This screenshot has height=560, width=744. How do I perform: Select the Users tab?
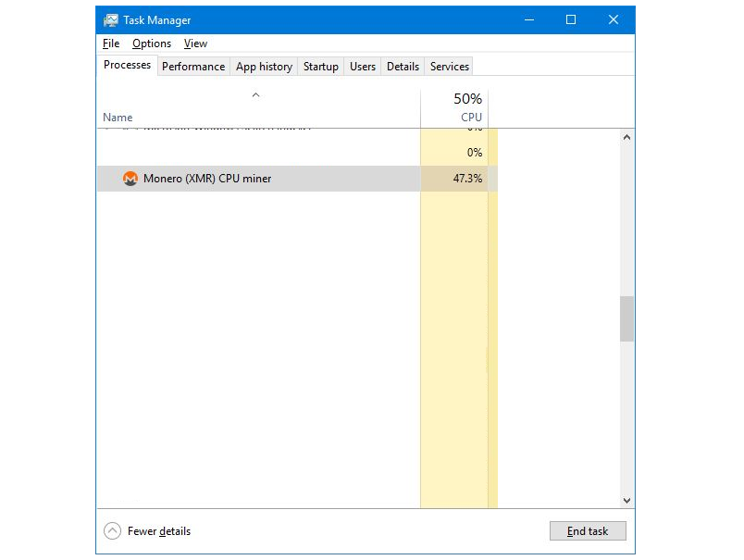click(363, 67)
